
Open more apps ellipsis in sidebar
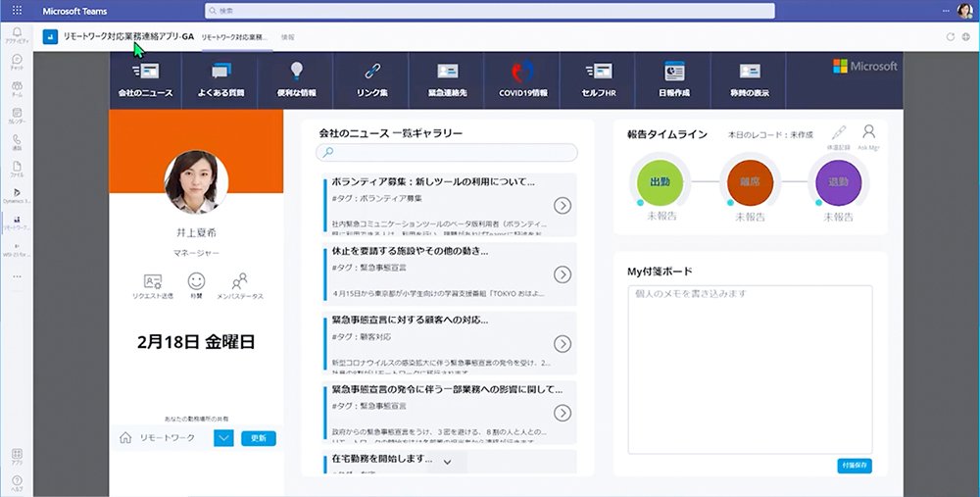[x=17, y=276]
